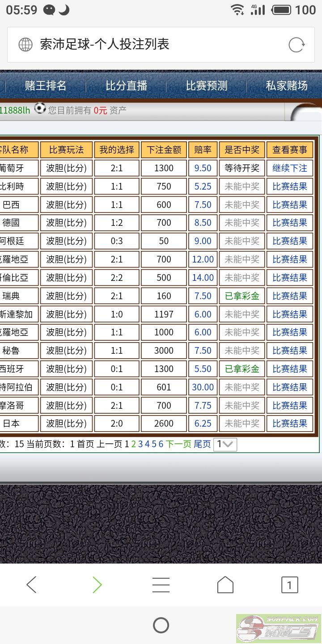322x644 pixels.
Task: Select the 比赛预测 menu item
Action: point(207,86)
